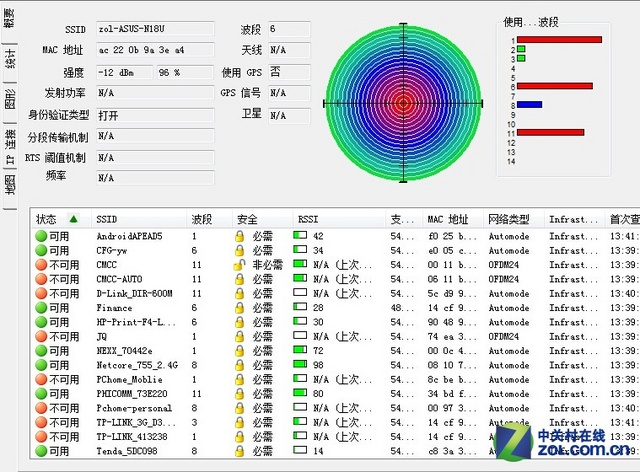Image resolution: width=640 pixels, height=472 pixels.
Task: Click the red channel 1 usage bar
Action: pos(559,39)
